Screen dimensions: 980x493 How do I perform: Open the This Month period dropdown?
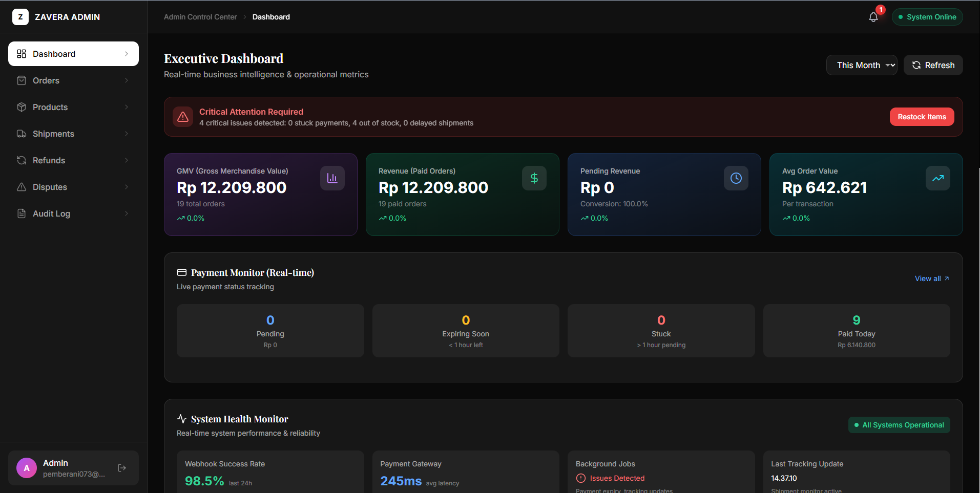click(861, 65)
